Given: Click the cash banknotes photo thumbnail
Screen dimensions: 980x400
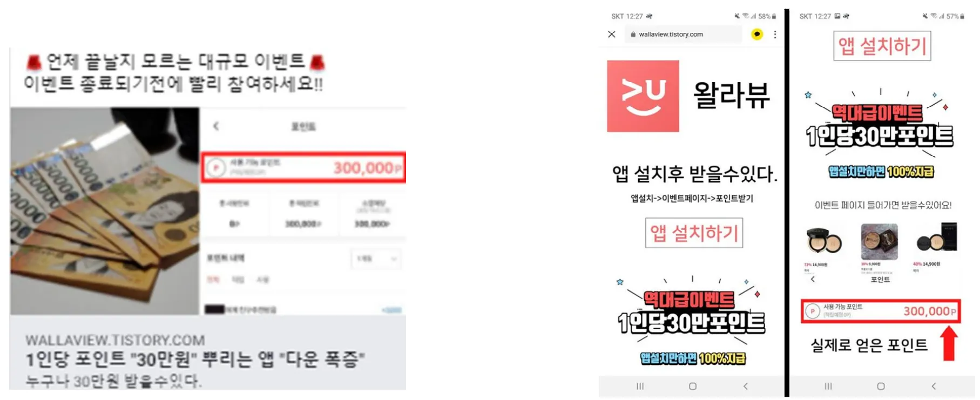Looking at the screenshot, I should pos(105,211).
